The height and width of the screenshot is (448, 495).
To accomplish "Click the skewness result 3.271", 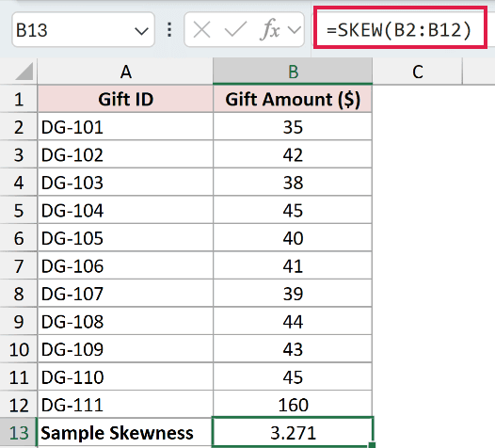I will pyautogui.click(x=293, y=432).
